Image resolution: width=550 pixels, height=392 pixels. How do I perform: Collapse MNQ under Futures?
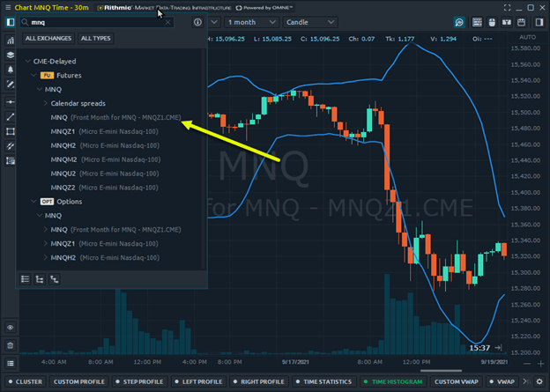40,89
